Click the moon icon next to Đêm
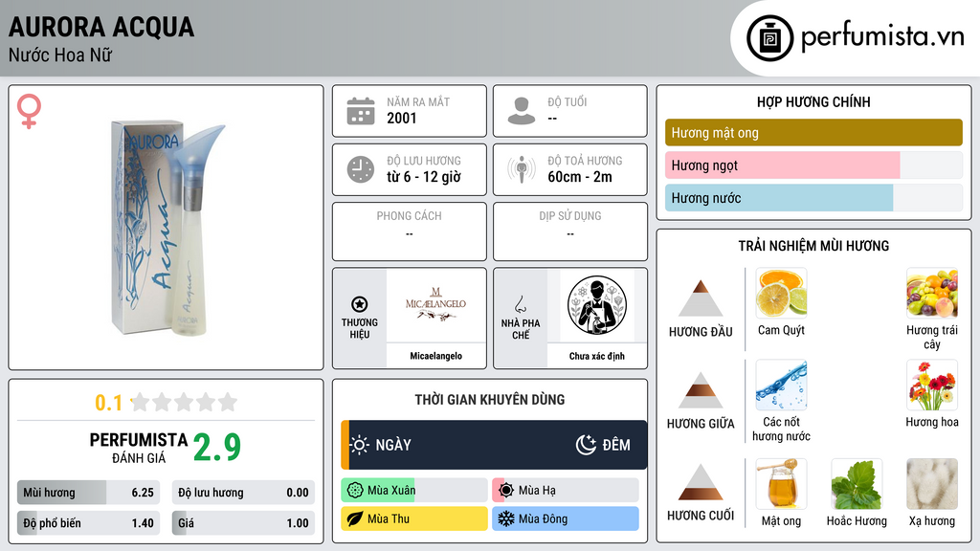Viewport: 980px width, 551px height. (x=586, y=445)
